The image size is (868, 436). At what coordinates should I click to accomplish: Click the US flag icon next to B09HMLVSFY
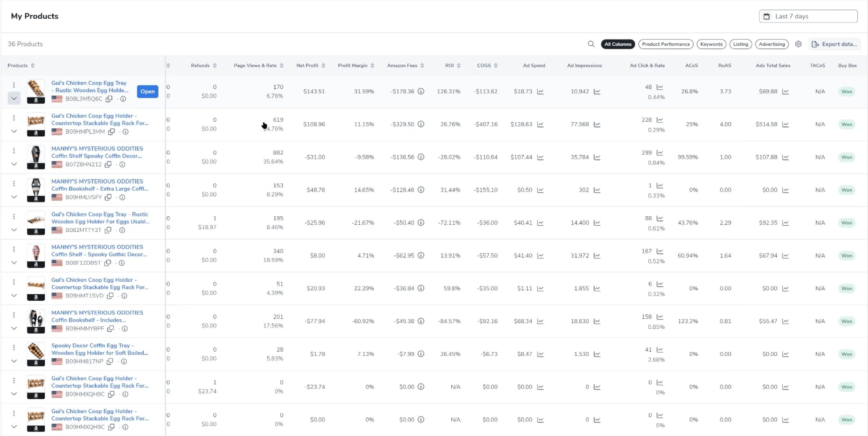coord(57,197)
